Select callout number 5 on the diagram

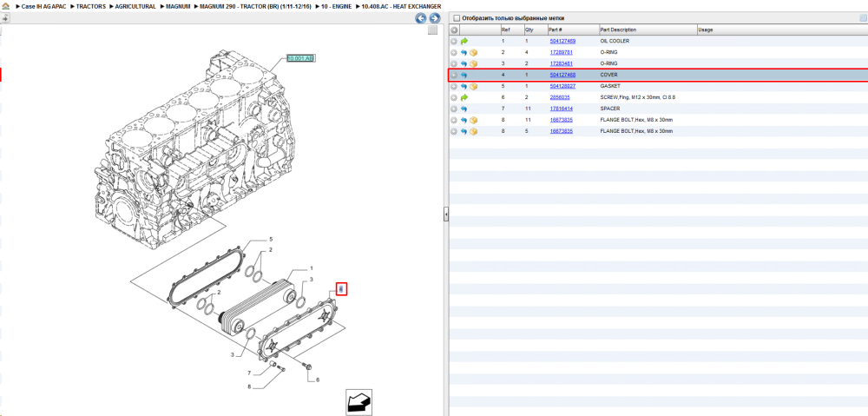click(x=271, y=240)
